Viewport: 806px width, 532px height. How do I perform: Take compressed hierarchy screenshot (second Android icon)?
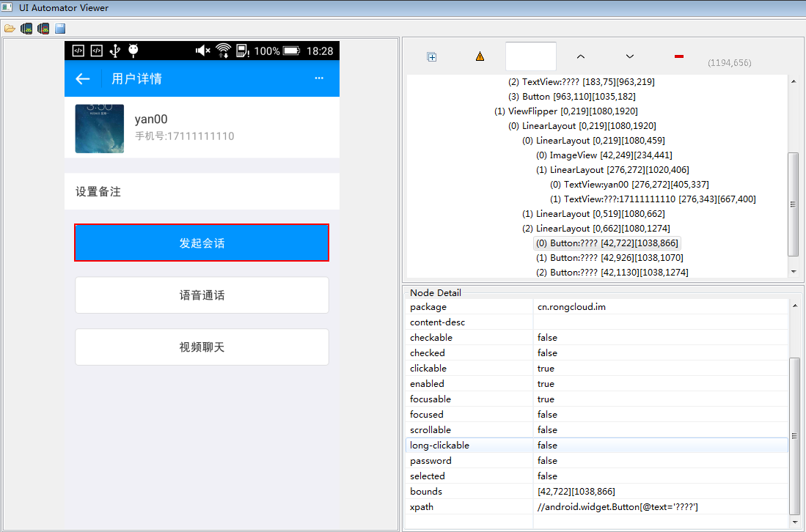(x=43, y=29)
